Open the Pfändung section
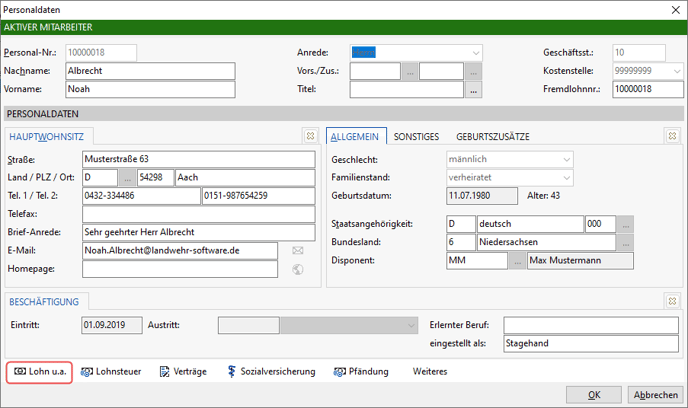Image resolution: width=688 pixels, height=408 pixels. [361, 372]
